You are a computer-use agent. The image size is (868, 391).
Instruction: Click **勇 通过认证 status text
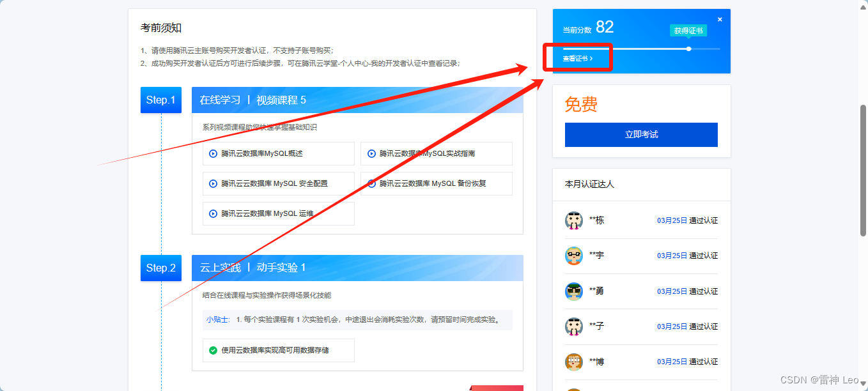[x=703, y=291]
